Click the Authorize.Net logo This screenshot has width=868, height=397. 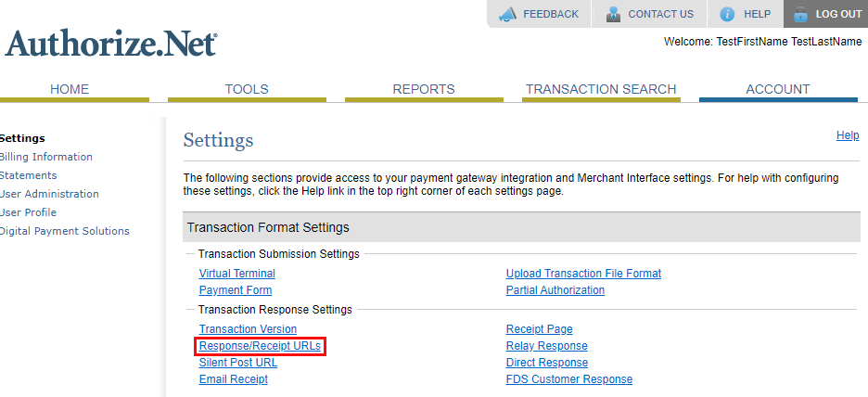110,44
